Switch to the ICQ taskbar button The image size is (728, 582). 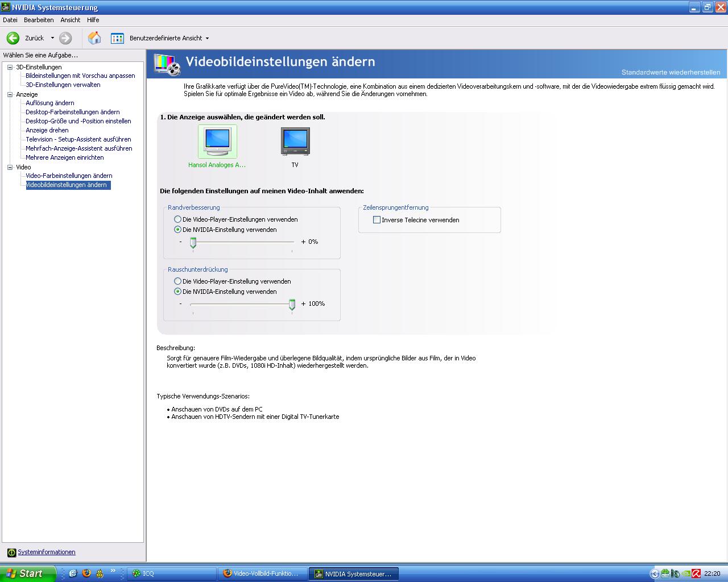[172, 573]
